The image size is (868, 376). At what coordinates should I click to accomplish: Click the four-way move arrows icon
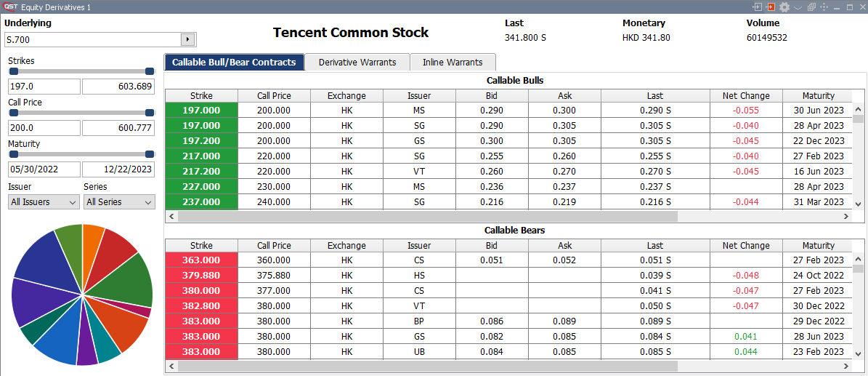pos(824,7)
